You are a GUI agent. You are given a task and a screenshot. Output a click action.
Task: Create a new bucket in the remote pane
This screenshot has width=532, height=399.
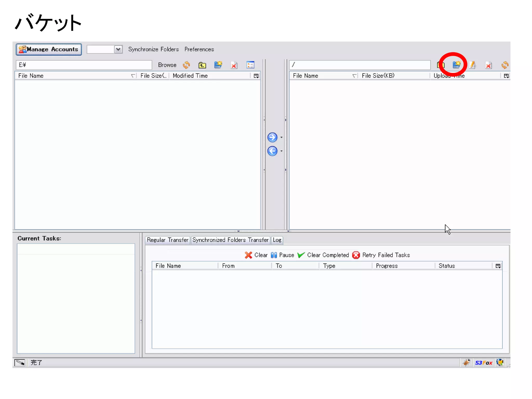point(456,65)
